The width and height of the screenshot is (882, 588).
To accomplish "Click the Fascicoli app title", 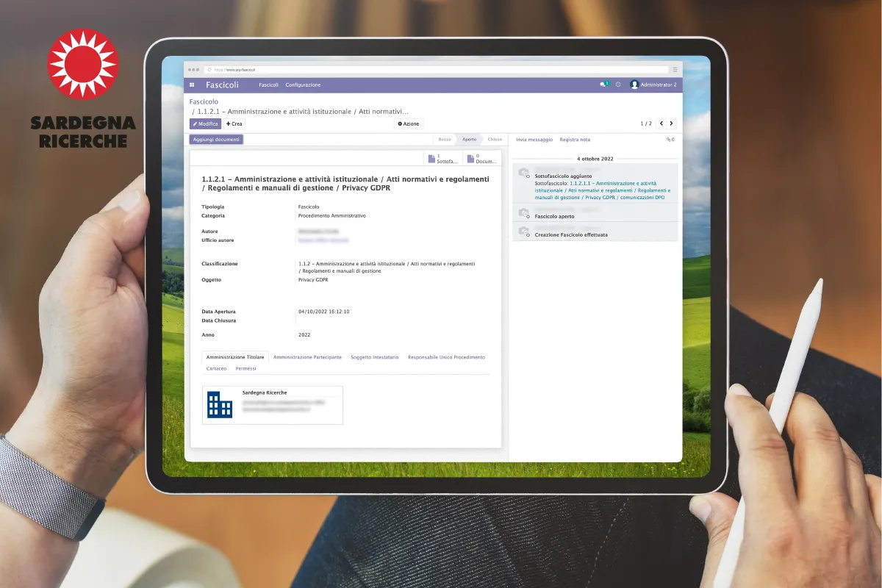I will click(x=222, y=85).
